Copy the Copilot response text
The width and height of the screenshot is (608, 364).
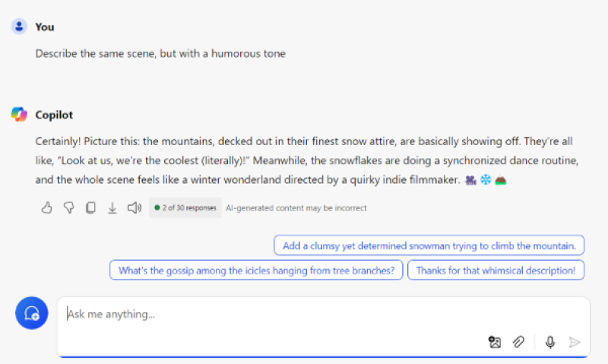tap(90, 207)
